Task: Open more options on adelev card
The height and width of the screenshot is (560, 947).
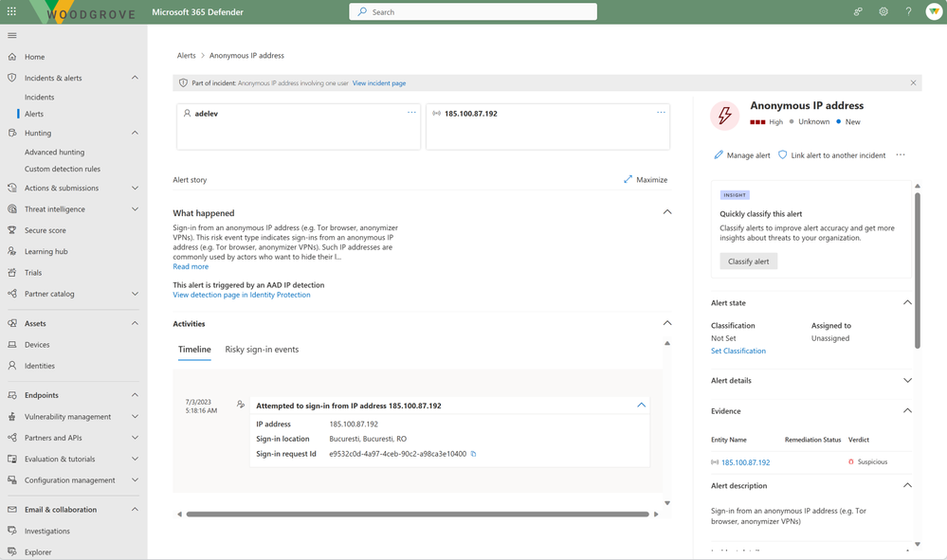Action: pos(411,113)
